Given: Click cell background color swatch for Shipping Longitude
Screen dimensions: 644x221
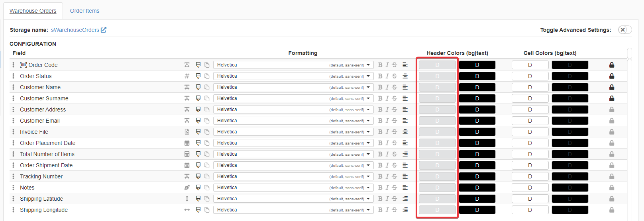Looking at the screenshot, I should tap(530, 210).
